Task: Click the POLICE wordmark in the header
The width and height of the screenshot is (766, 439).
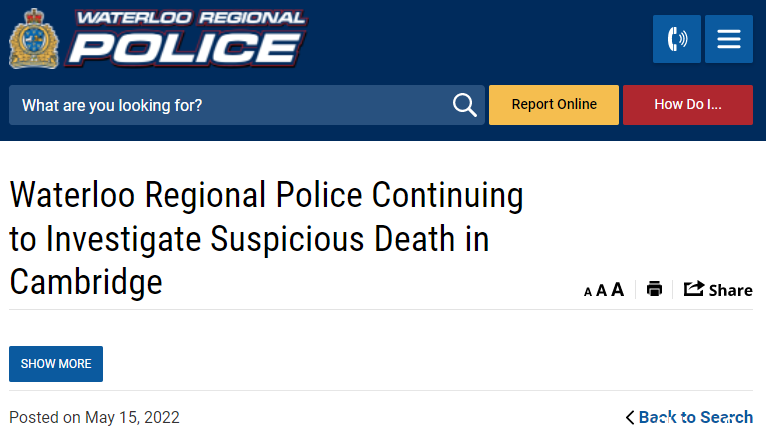Action: click(x=186, y=48)
